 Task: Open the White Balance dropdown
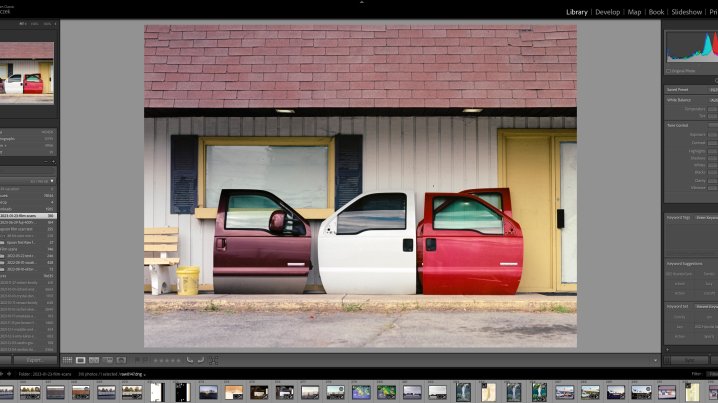712,101
